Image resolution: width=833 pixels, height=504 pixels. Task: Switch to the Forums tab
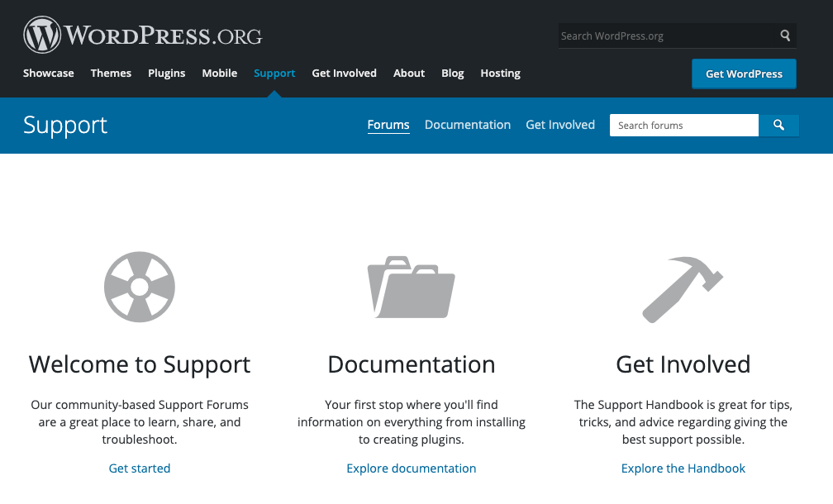coord(388,125)
